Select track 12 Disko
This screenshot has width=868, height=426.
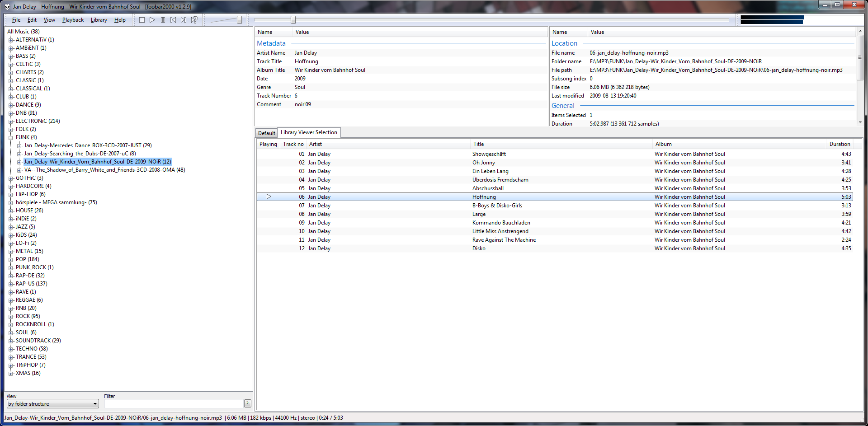pos(555,248)
